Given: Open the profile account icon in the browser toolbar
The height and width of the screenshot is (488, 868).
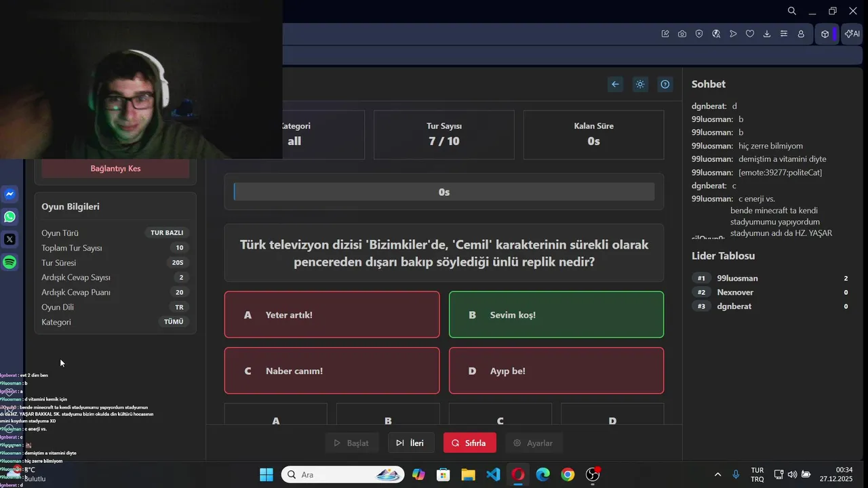Looking at the screenshot, I should point(801,34).
